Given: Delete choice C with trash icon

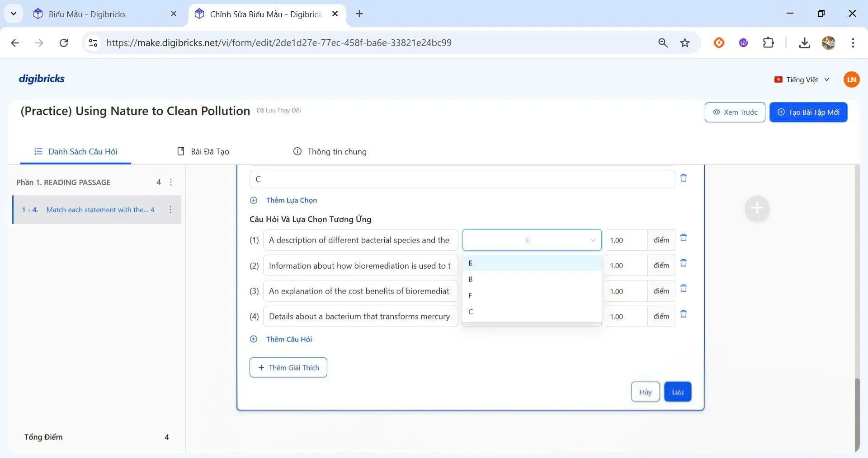Looking at the screenshot, I should click(x=683, y=178).
